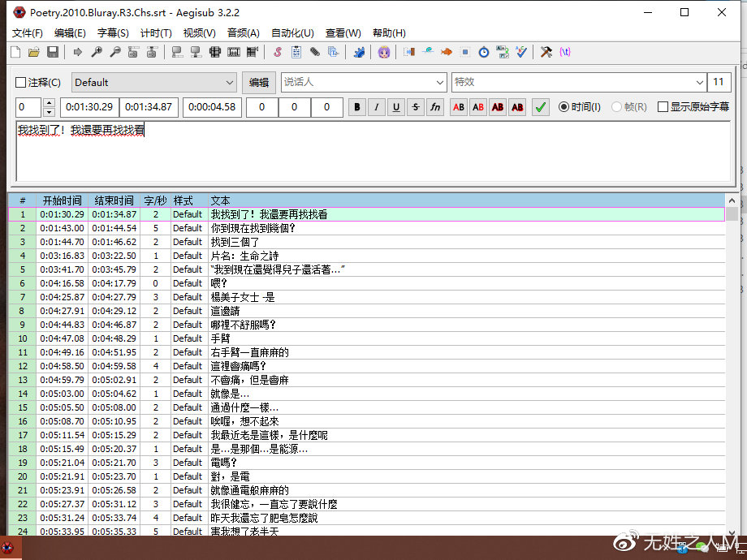This screenshot has height=560, width=747.
Task: Open the translation assistant
Action: coord(502,52)
